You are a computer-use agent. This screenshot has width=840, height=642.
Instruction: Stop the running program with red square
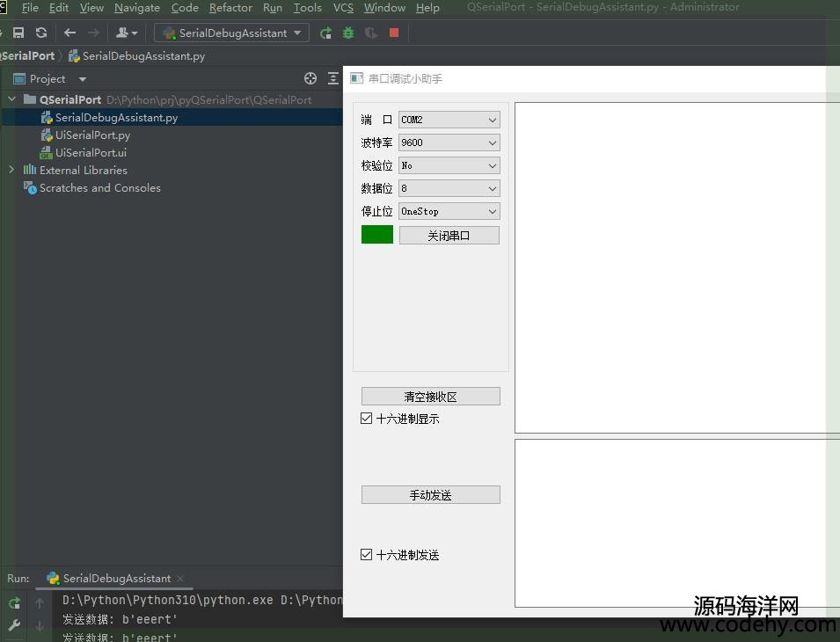394,33
